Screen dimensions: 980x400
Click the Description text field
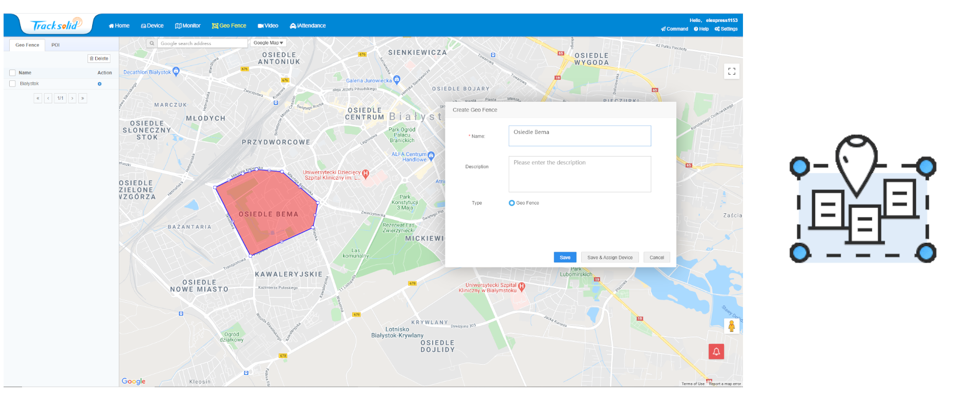(580, 174)
